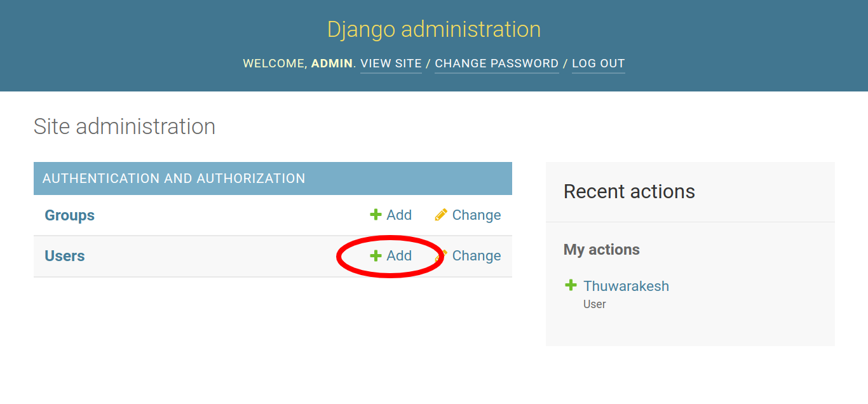Open the Thuwarakesh recent action entry
Image resolution: width=868 pixels, height=404 pixels.
pos(626,286)
